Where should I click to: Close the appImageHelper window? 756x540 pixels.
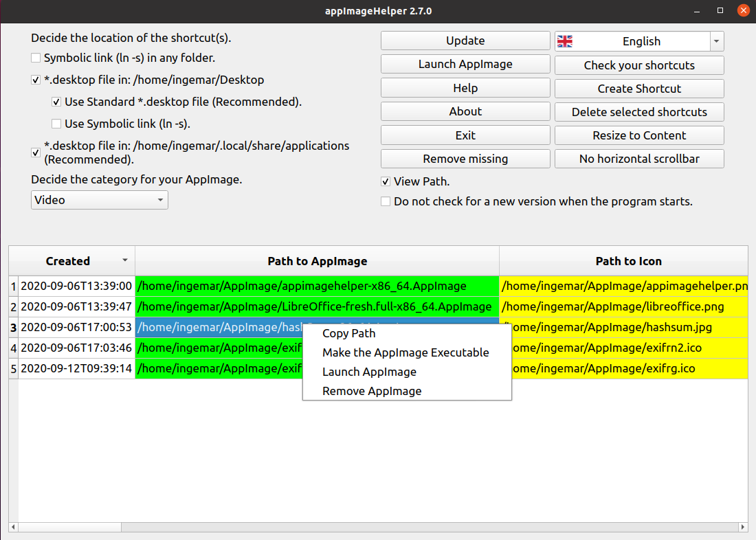pos(744,10)
